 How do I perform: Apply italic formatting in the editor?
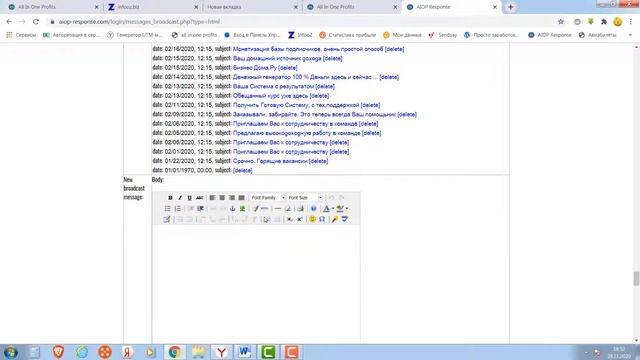[x=180, y=198]
